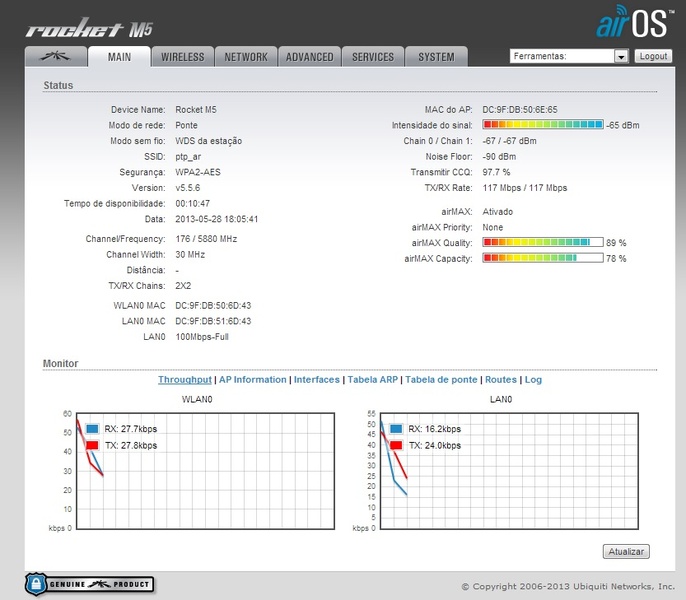Click the Logout button

click(653, 56)
